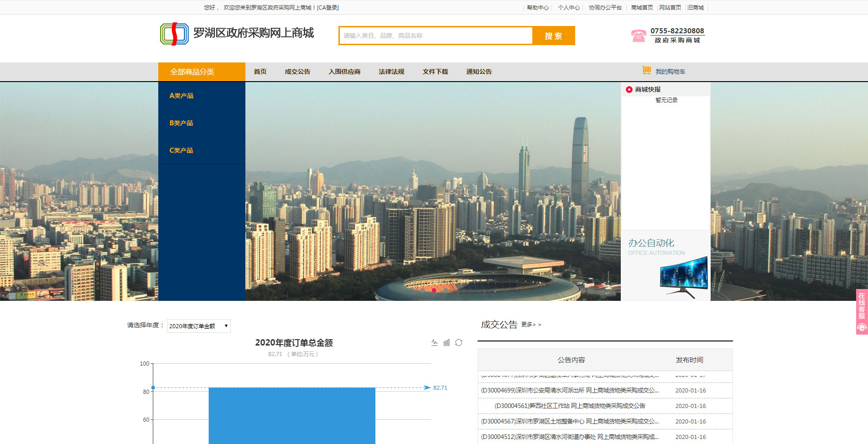
Task: Switch chart to bar view icon
Action: pyautogui.click(x=447, y=343)
